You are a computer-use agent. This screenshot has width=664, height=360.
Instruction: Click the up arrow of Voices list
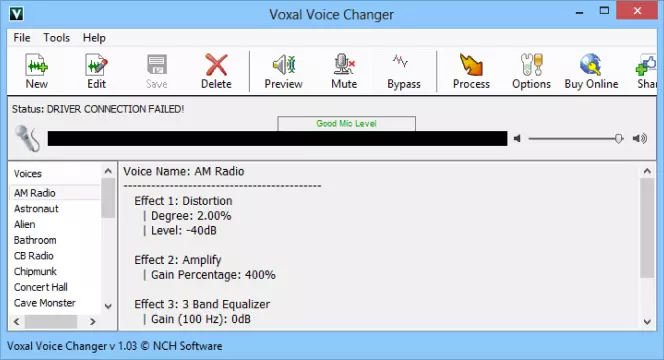pyautogui.click(x=108, y=171)
